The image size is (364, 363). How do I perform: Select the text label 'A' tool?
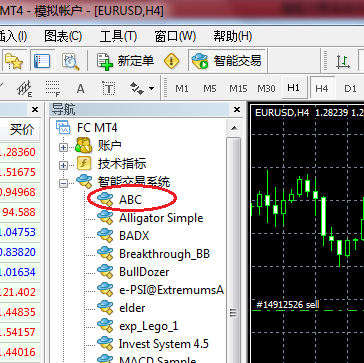point(80,89)
